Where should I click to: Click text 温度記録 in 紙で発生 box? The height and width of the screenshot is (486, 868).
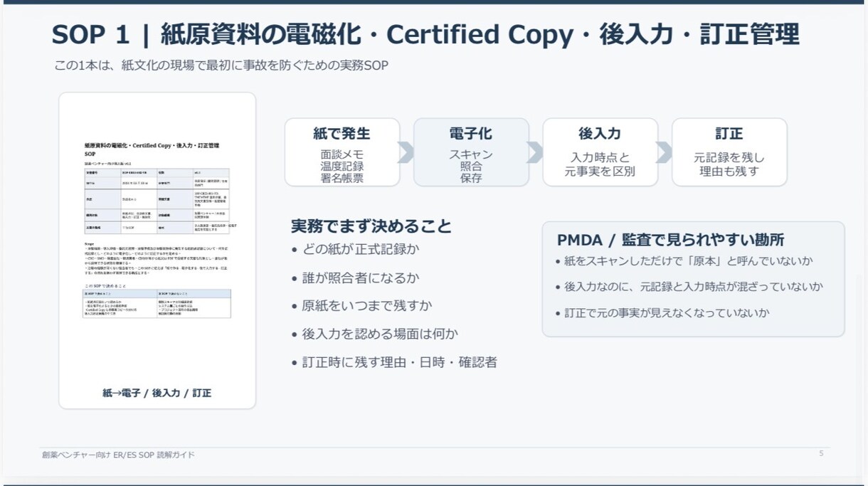tap(342, 167)
